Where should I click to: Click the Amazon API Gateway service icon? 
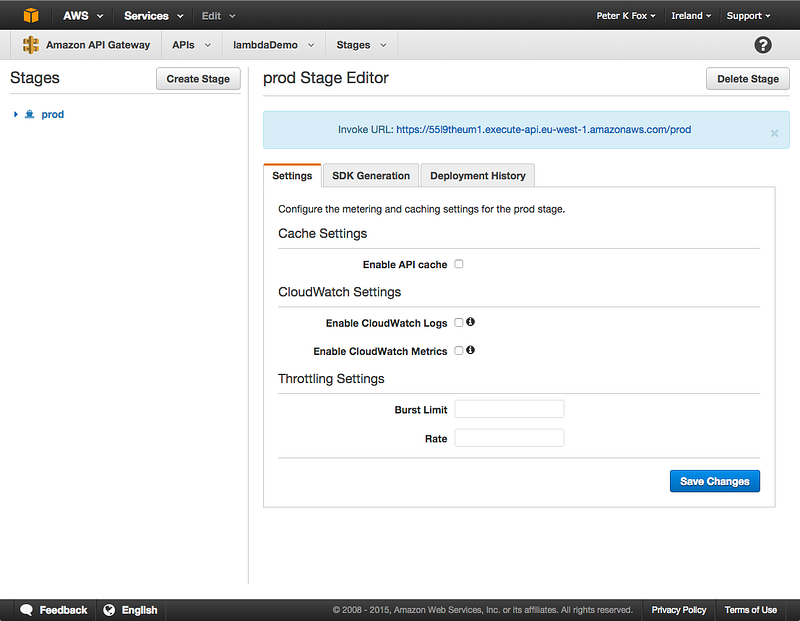(31, 45)
